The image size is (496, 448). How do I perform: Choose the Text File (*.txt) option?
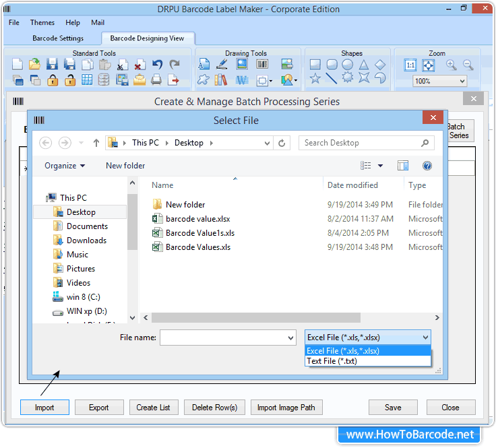point(367,360)
